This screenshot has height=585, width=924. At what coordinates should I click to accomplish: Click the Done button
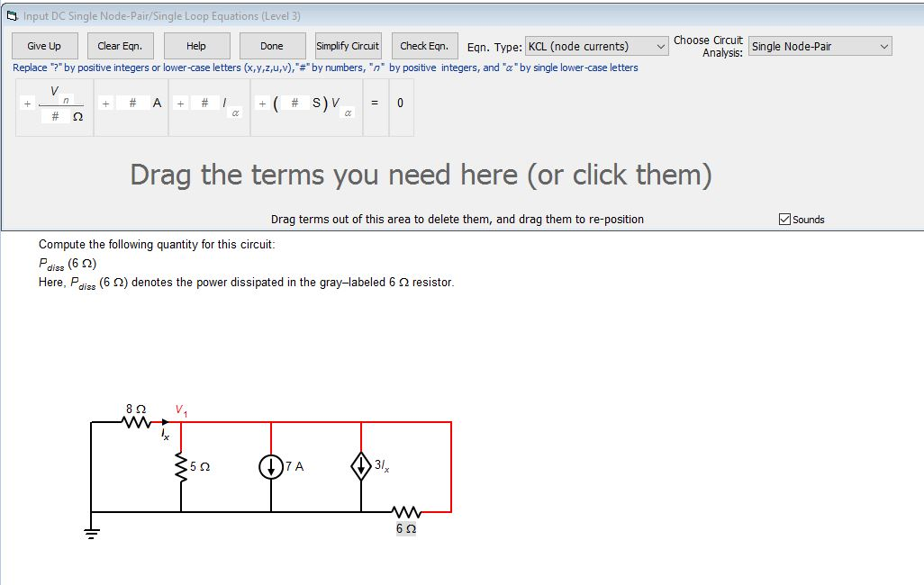click(272, 45)
